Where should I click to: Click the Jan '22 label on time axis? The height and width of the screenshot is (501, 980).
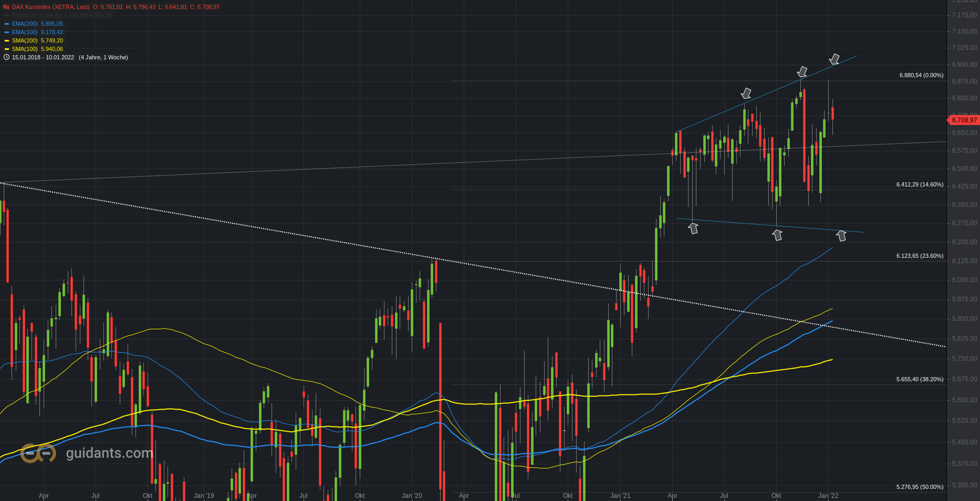click(x=828, y=495)
